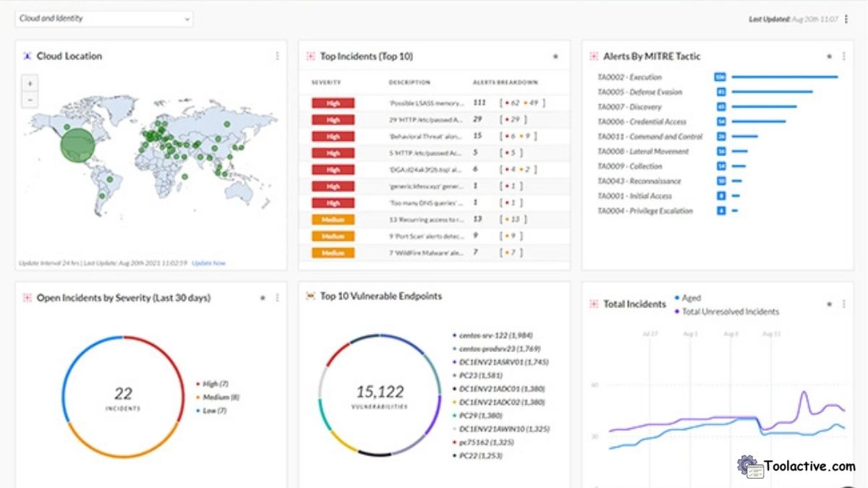Open the dashboard menu beside Last Updated
Viewport: 868px width, 488px height.
coord(846,20)
